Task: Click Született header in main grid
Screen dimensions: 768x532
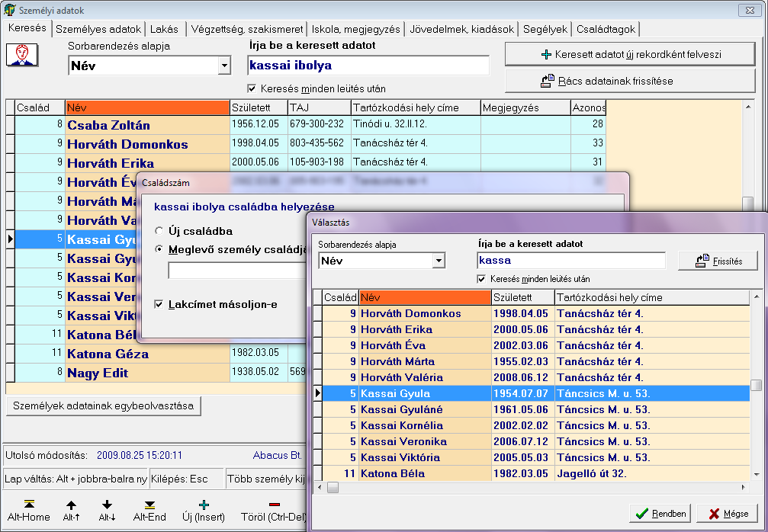Action: point(259,107)
